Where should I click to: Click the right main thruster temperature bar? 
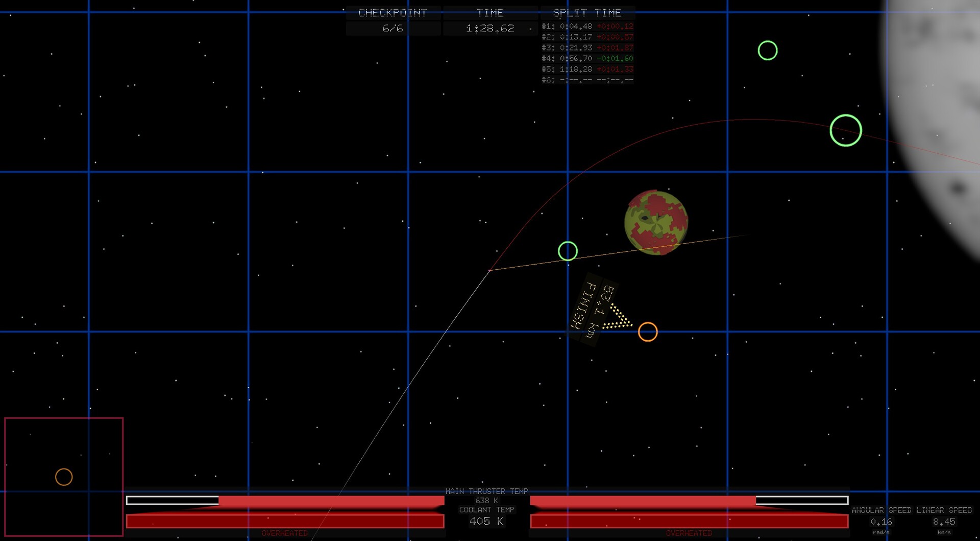tap(689, 501)
